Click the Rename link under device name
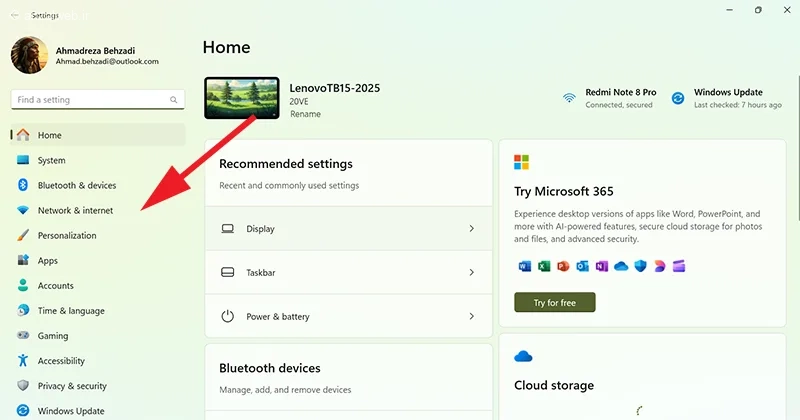The height and width of the screenshot is (420, 800). (x=305, y=114)
